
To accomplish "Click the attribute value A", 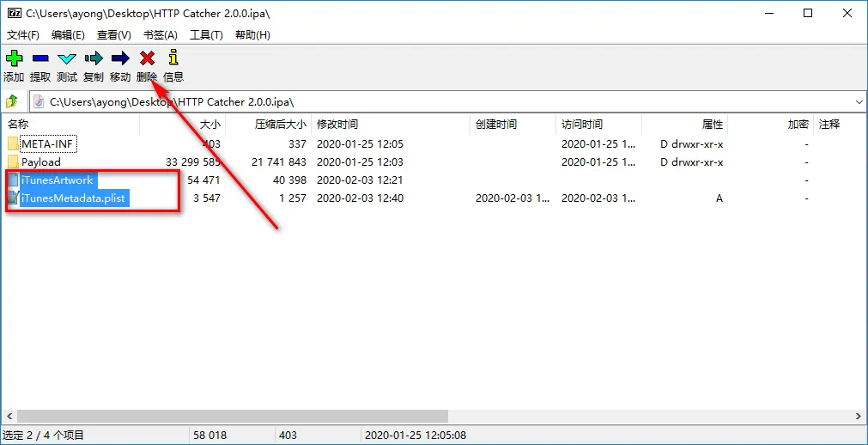I will (719, 198).
